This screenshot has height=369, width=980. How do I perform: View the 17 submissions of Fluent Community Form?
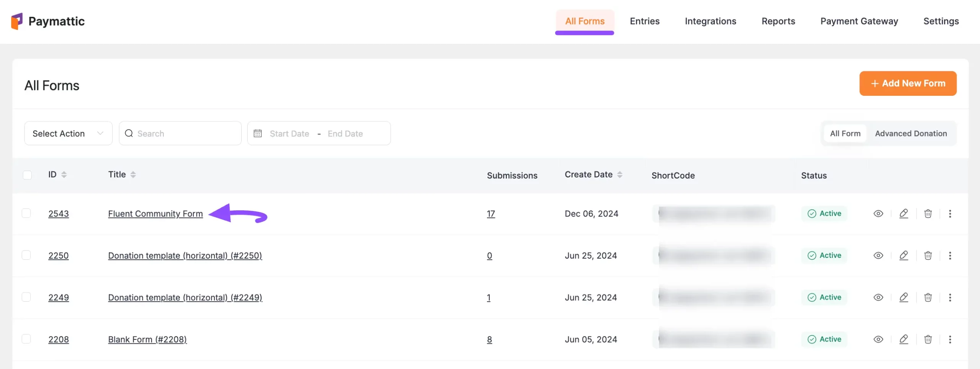[x=491, y=214]
